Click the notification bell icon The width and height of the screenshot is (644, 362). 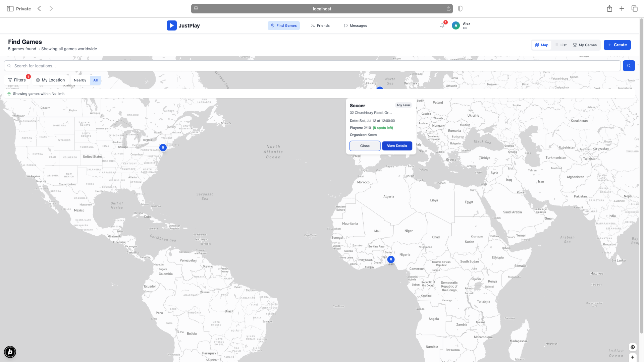(x=442, y=25)
